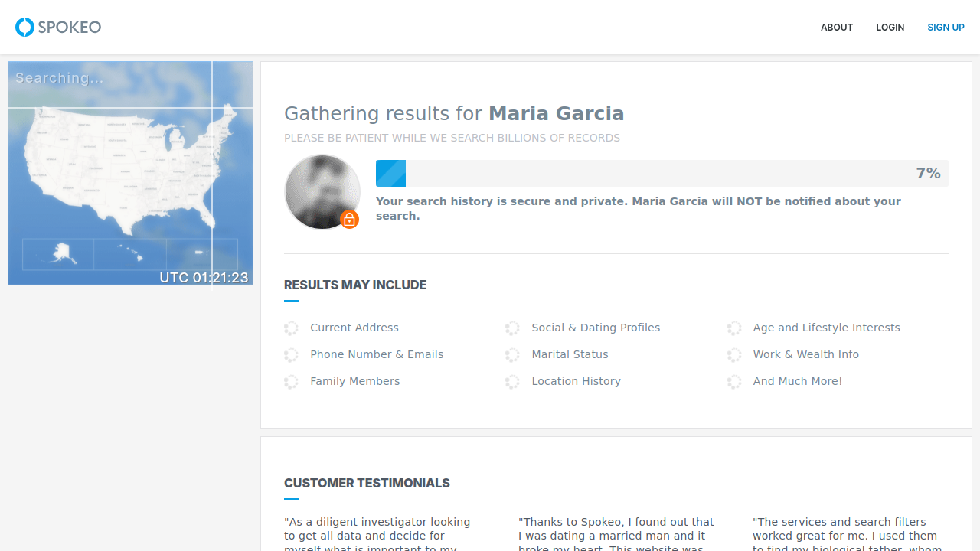The width and height of the screenshot is (980, 551).
Task: Click the Customer Testimonials heading
Action: point(367,484)
